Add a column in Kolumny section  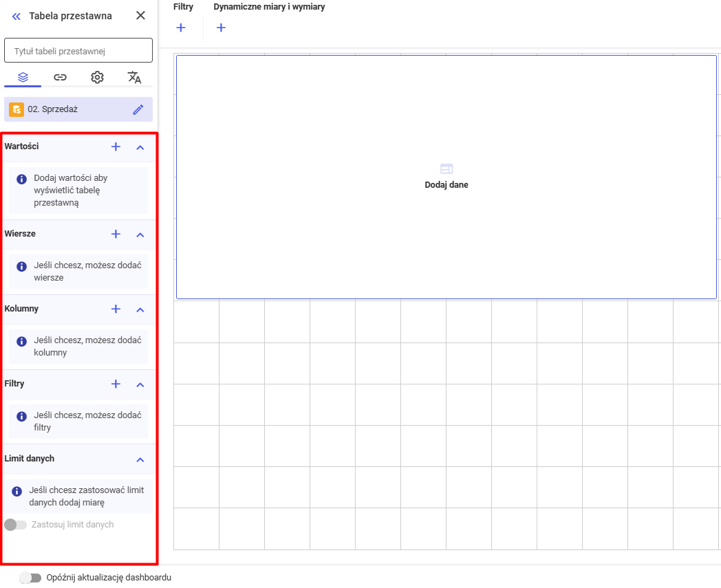click(116, 309)
